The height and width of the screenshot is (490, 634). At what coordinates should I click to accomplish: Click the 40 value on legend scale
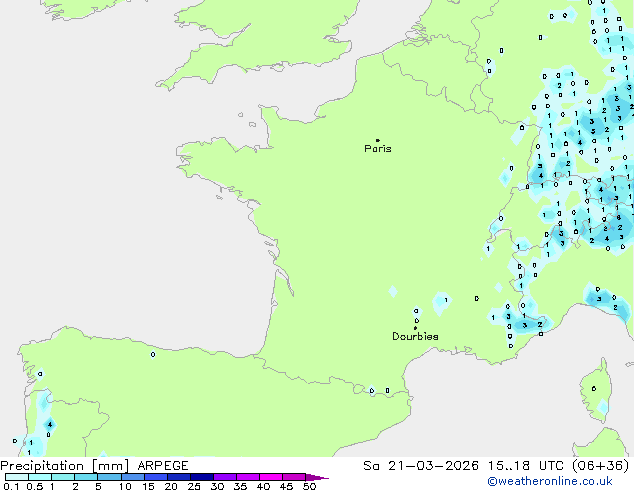263,486
